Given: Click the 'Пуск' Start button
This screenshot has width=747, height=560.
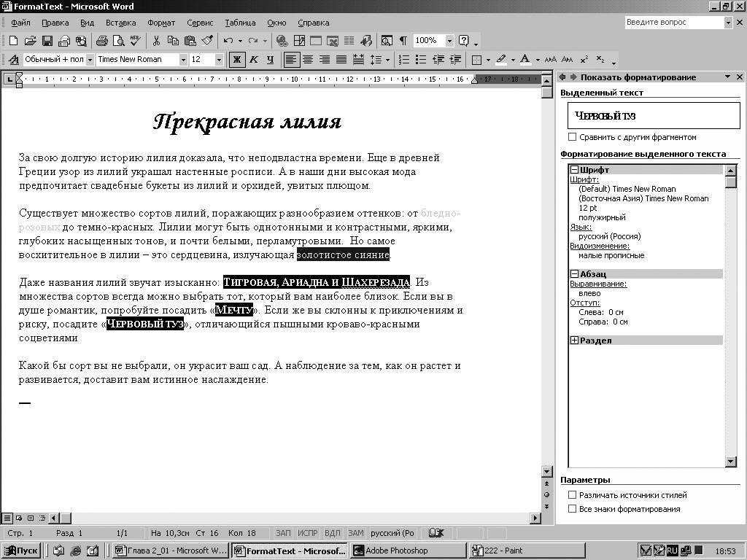Looking at the screenshot, I should point(21,551).
